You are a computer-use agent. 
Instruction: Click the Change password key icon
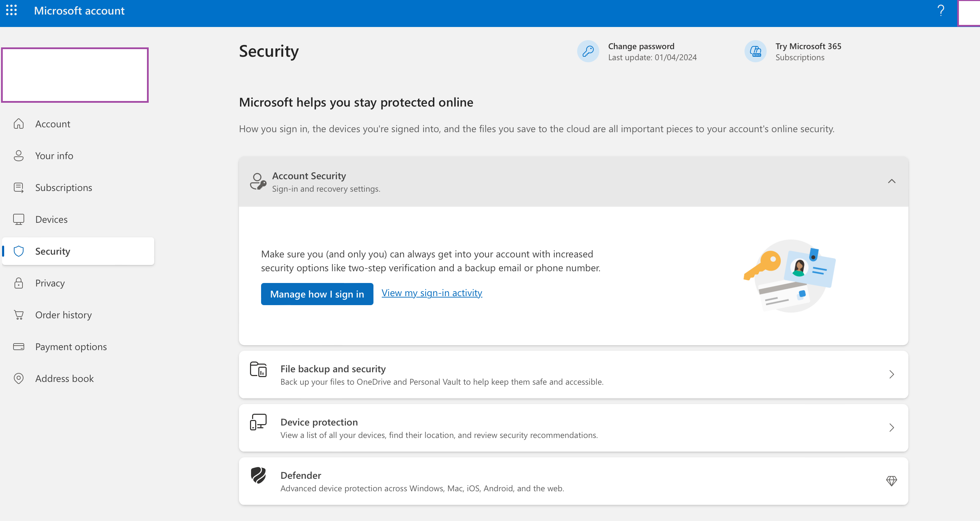click(588, 51)
